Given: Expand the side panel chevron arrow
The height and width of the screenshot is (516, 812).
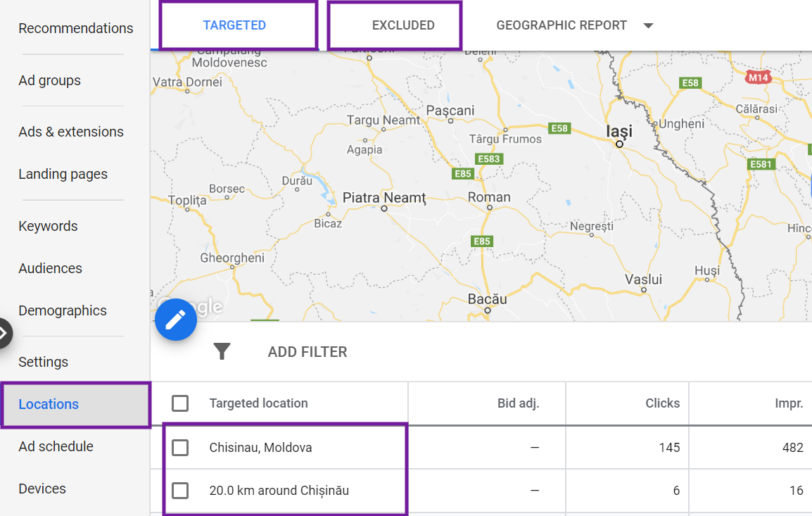Looking at the screenshot, I should point(4,333).
